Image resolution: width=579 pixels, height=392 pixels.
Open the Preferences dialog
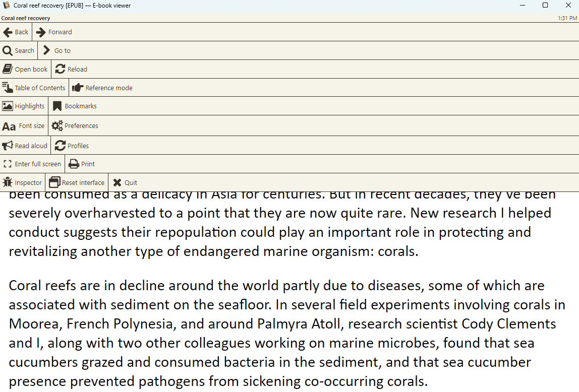click(x=75, y=125)
